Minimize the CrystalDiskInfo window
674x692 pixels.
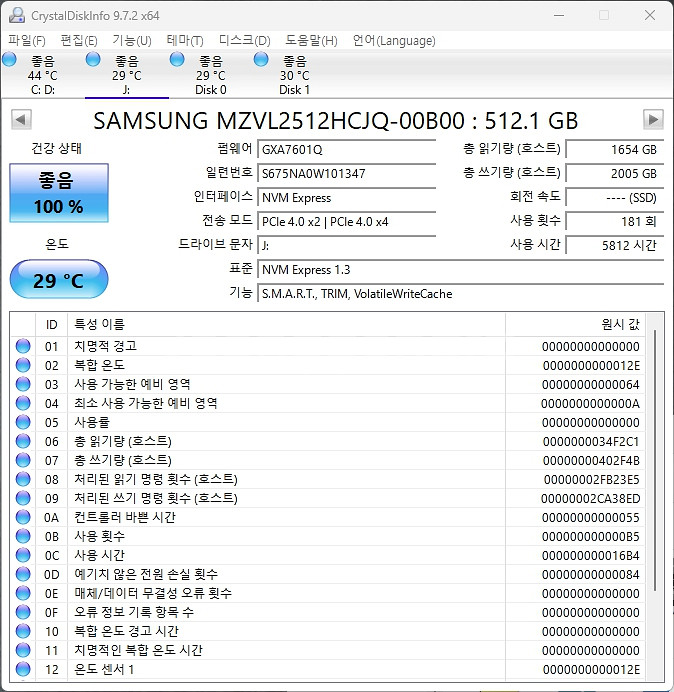[559, 15]
